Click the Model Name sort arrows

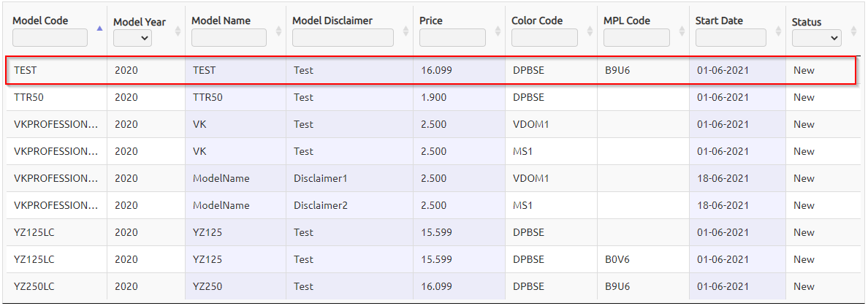(x=278, y=31)
